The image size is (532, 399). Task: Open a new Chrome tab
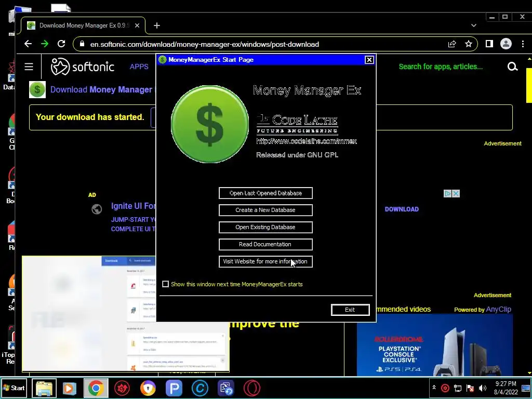[x=157, y=25]
